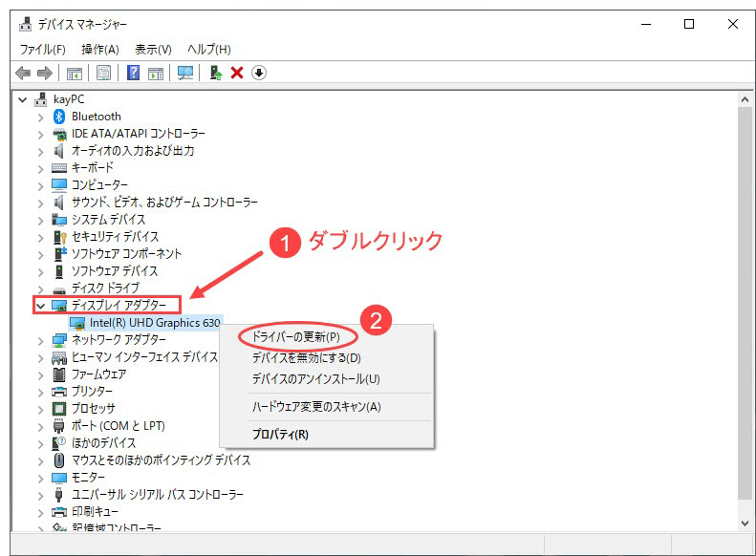
Task: Click the ネットワーク アダプター icon
Action: 59,340
